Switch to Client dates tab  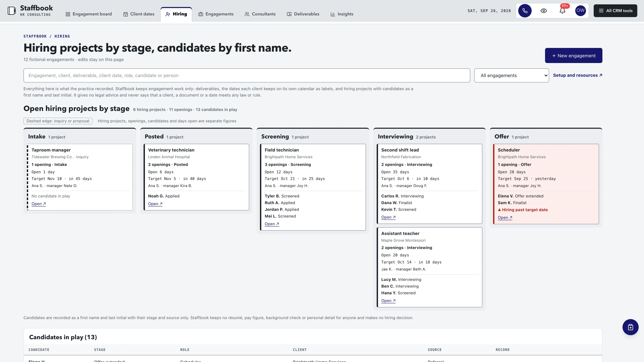coord(139,14)
